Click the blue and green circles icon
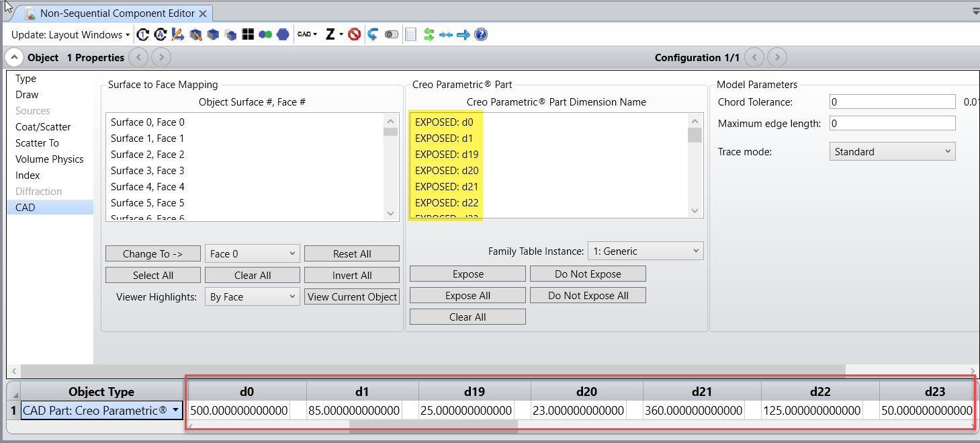This screenshot has width=980, height=443. pos(265,34)
